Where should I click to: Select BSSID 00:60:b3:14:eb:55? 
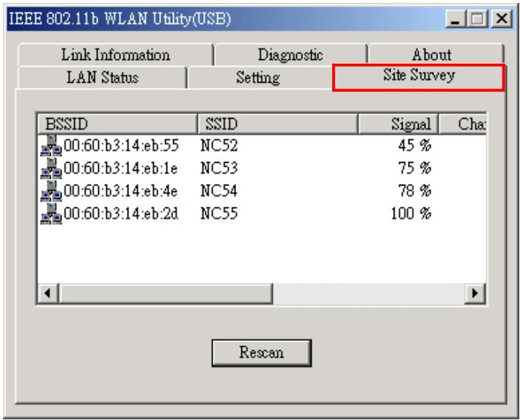(x=121, y=146)
